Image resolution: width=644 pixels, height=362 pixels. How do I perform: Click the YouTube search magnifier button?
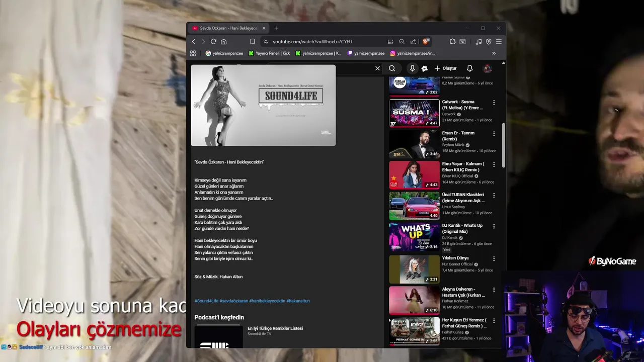[x=392, y=68]
